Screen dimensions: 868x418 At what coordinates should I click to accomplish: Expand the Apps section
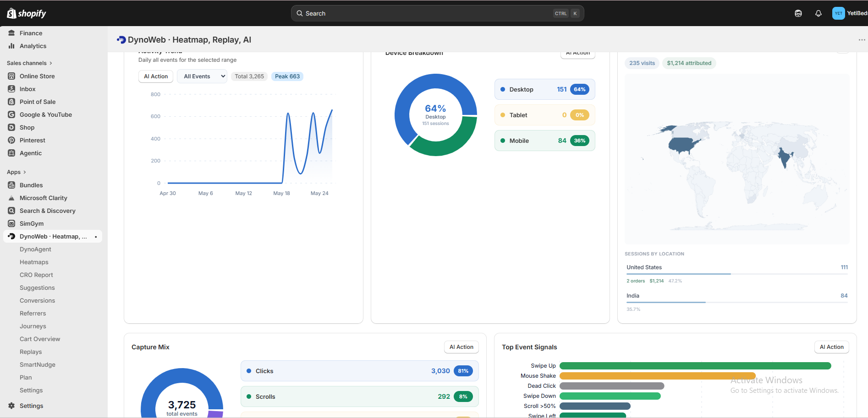click(16, 172)
